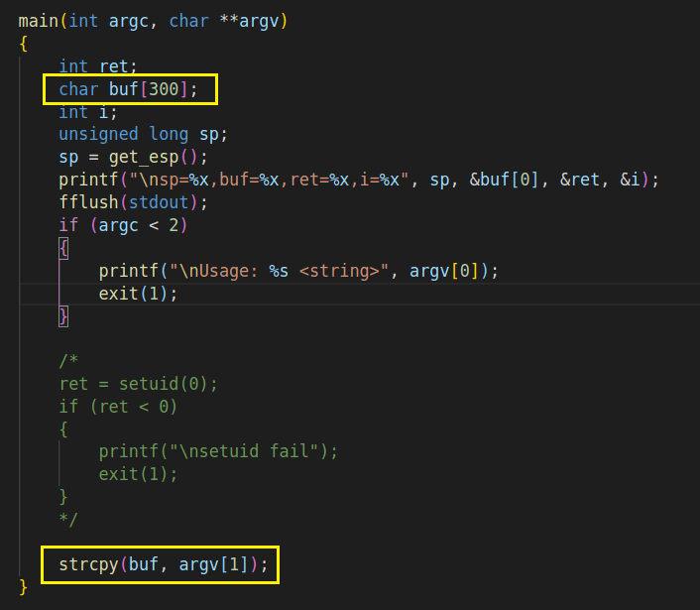Image resolution: width=700 pixels, height=610 pixels.
Task: Click the highlighted char buf[300] declaration
Action: tap(128, 89)
